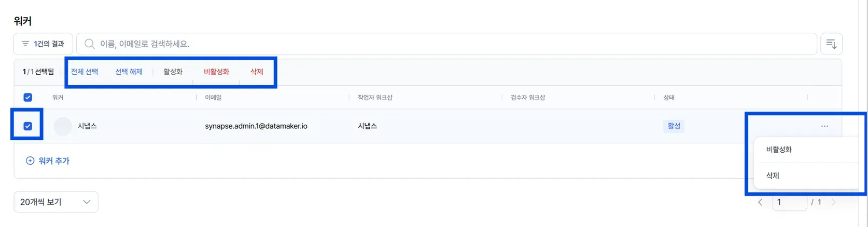Click the sort icon beside the search bar
The image size is (868, 227).
(x=831, y=44)
